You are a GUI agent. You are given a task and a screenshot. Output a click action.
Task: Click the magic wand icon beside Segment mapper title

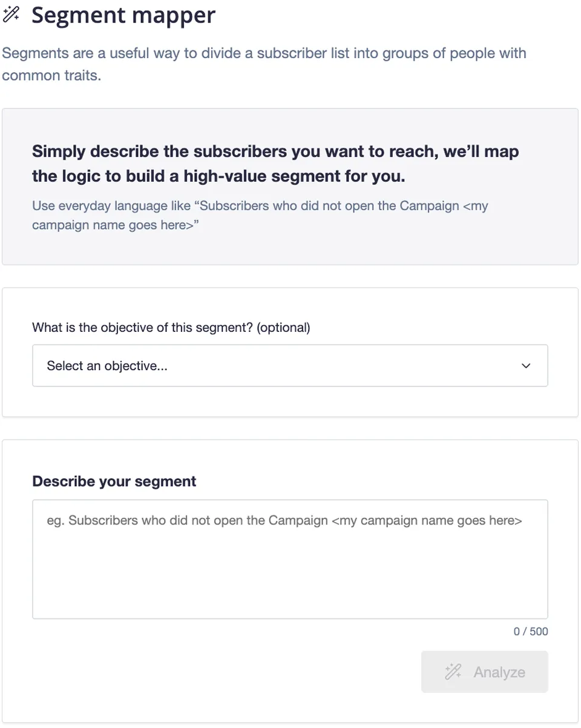coord(11,15)
